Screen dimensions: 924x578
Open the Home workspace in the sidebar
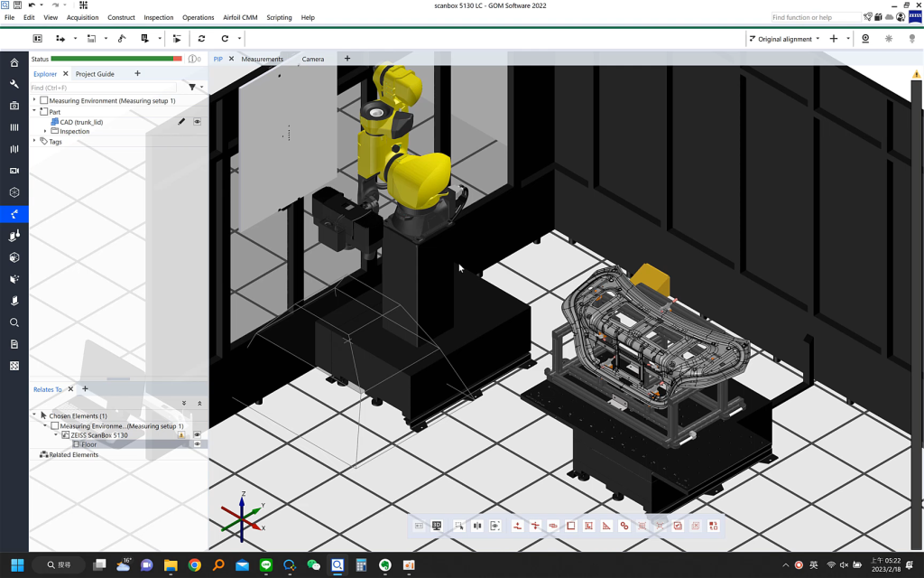click(x=14, y=62)
